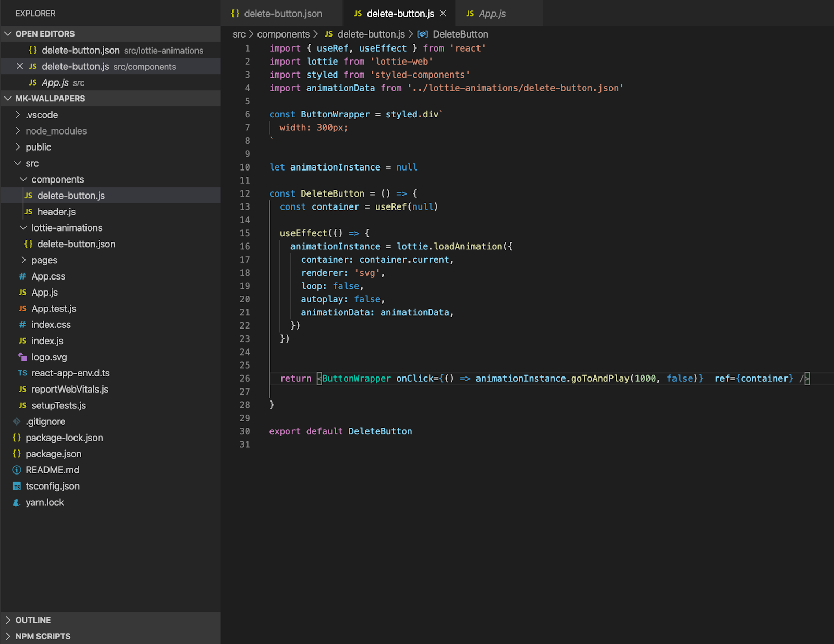
Task: Click the JS icon beside header.js
Action: [29, 212]
